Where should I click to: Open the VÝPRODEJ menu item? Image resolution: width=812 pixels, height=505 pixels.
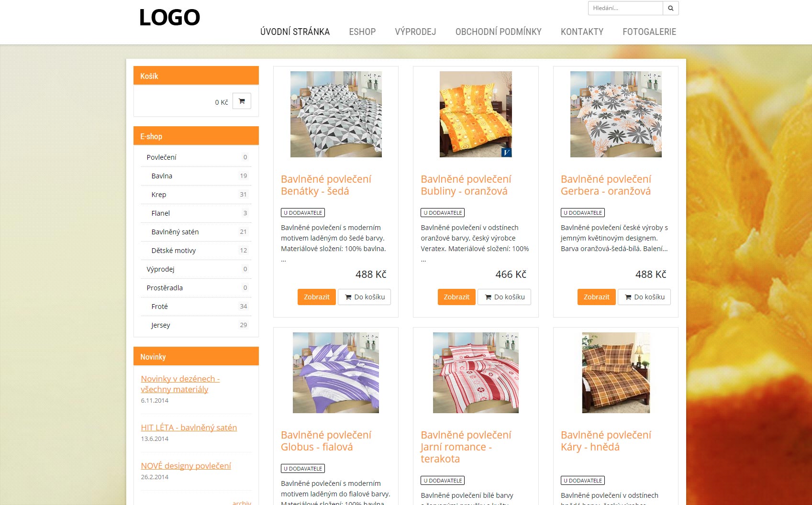(x=415, y=32)
